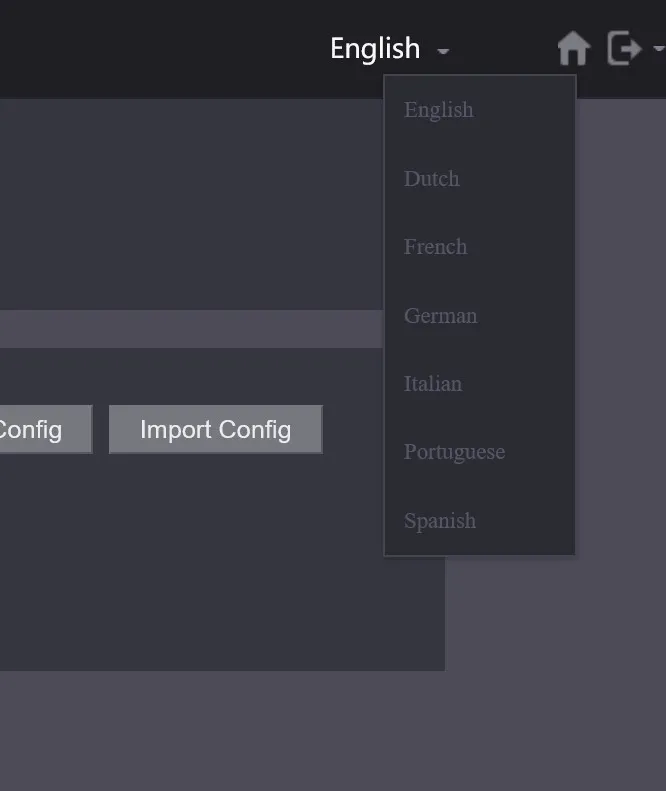The width and height of the screenshot is (666, 791).
Task: Select Dutch from the language list
Action: tap(431, 179)
